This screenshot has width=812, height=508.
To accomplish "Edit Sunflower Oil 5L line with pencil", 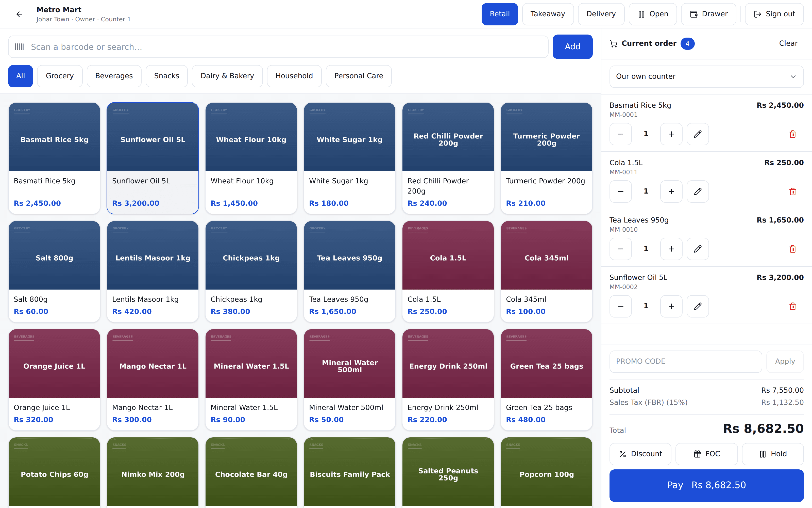I will 698,306.
